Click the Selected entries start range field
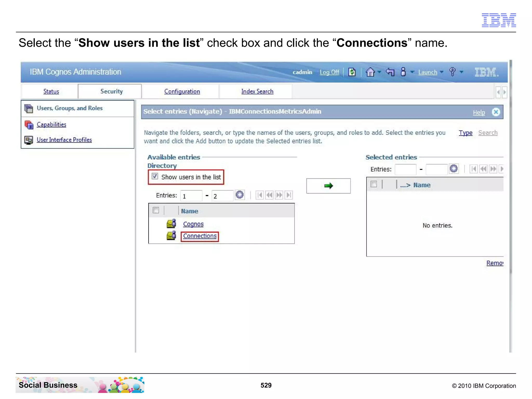532x399 pixels. coord(405,169)
